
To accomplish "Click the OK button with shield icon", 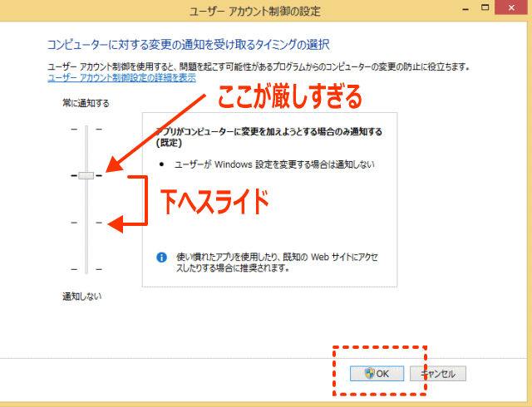I will pyautogui.click(x=377, y=374).
